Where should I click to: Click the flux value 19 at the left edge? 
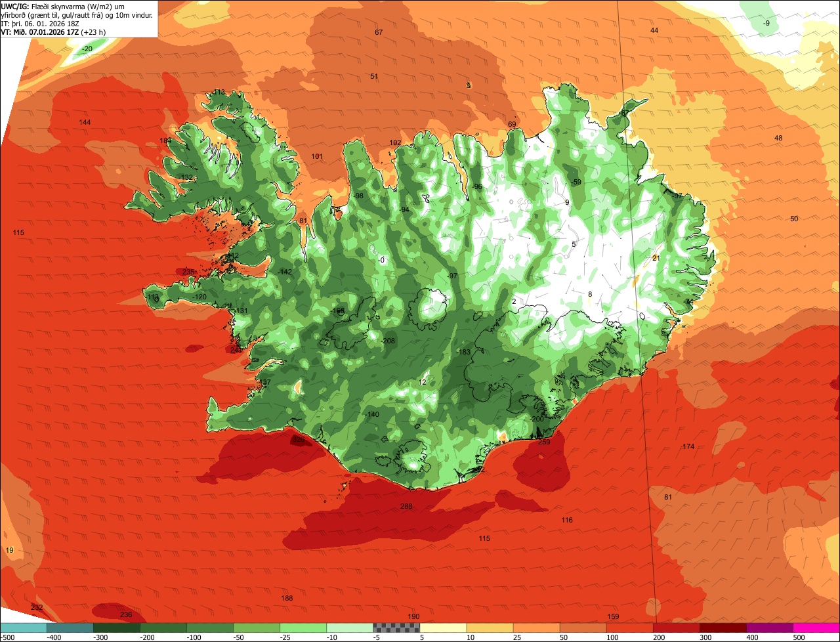(x=9, y=550)
